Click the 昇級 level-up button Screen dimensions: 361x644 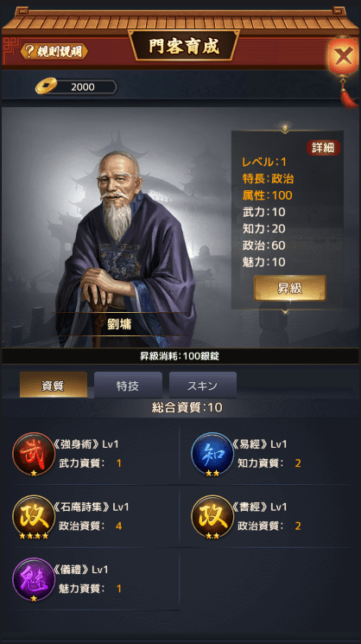coord(290,289)
